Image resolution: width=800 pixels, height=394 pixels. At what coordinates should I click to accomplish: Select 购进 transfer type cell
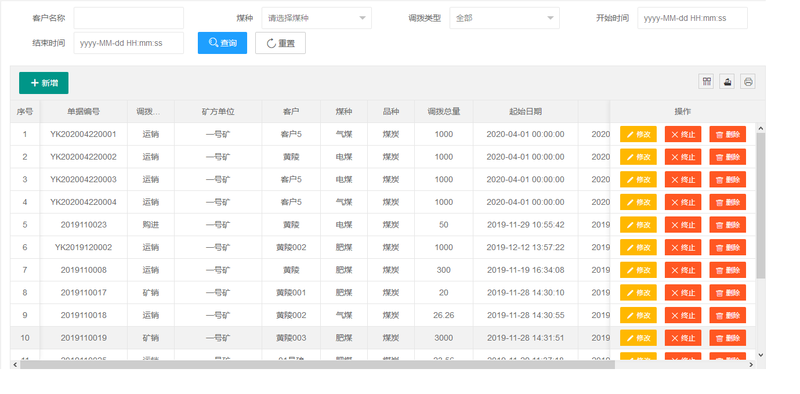(151, 225)
